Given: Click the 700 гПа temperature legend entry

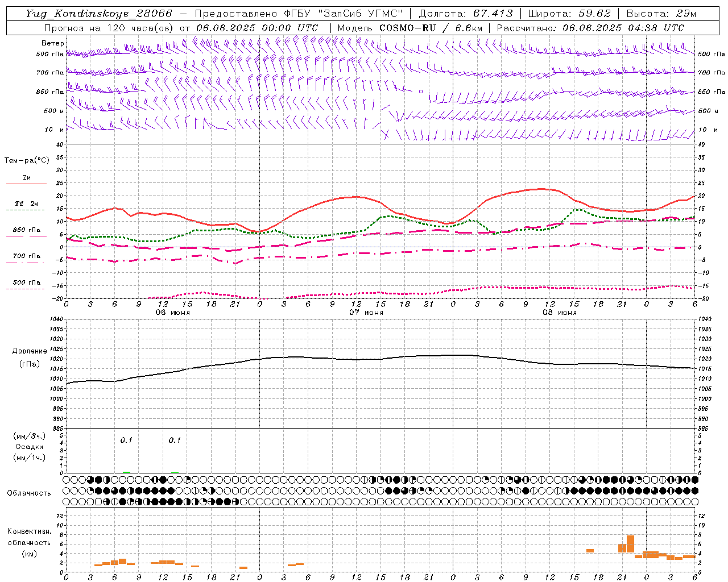Looking at the screenshot, I should point(26,256).
